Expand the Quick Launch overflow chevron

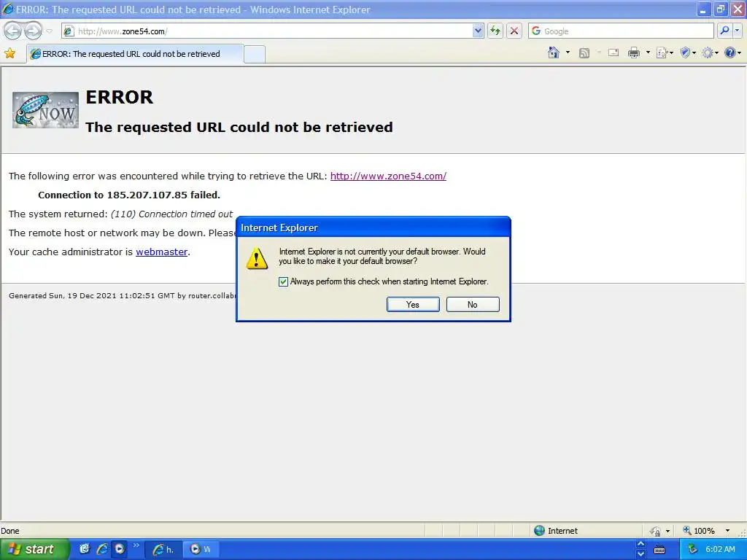[136, 545]
